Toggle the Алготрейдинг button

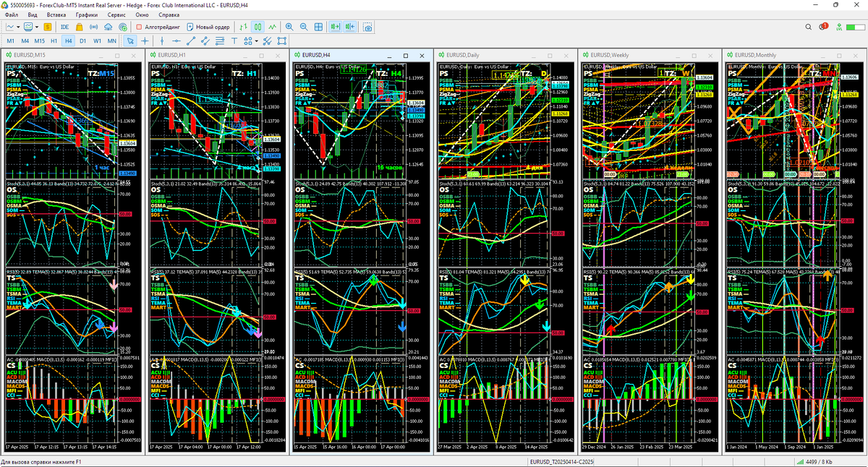pos(158,27)
